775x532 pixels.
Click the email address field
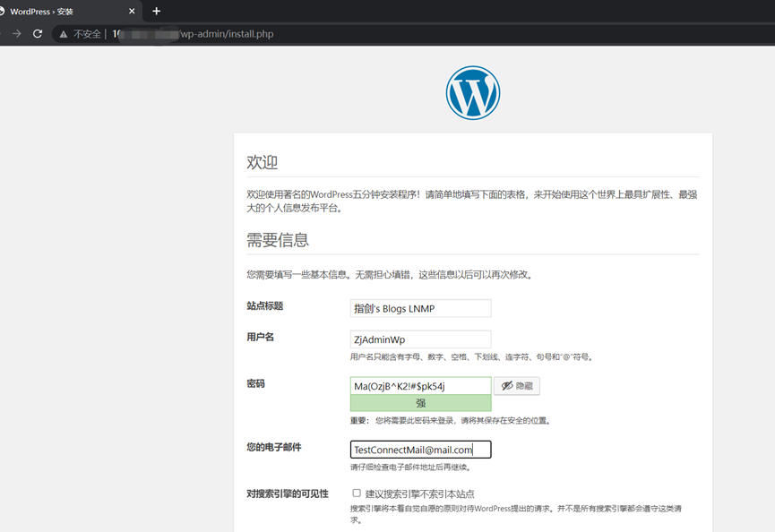click(x=420, y=450)
